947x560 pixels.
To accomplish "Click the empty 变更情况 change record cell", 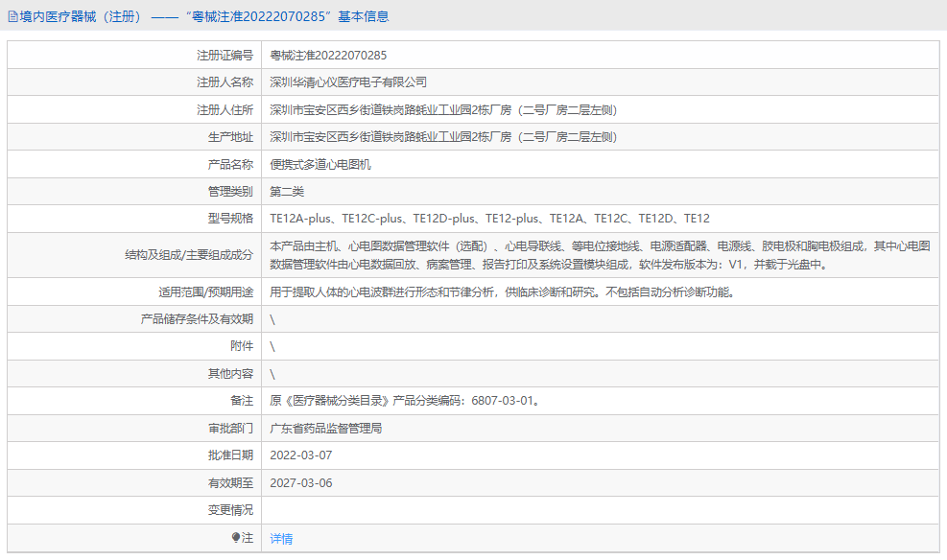I will point(480,511).
